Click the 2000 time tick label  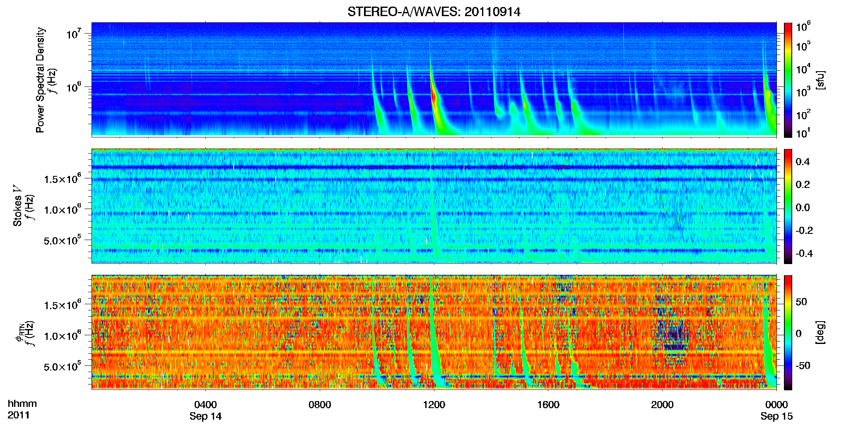(x=662, y=404)
